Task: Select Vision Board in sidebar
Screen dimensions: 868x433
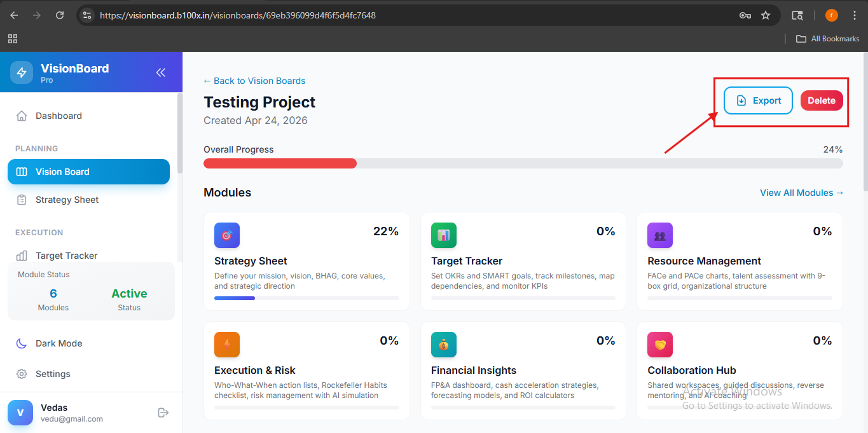Action: (88, 172)
